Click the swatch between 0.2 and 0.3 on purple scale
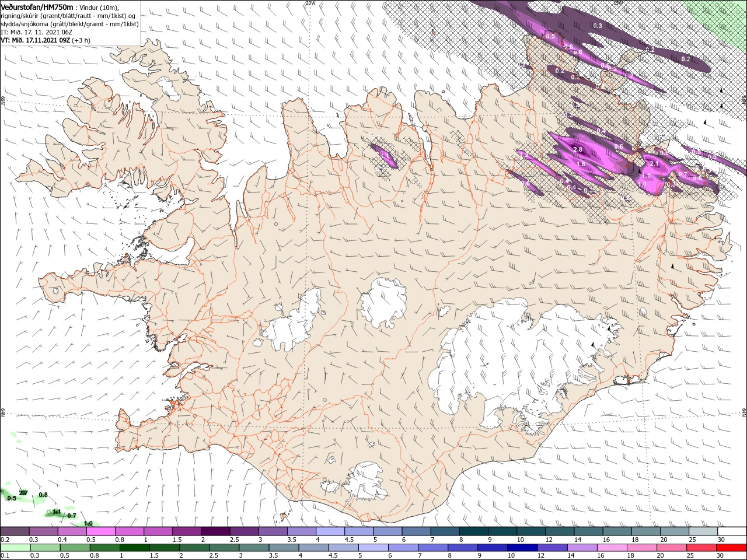747x560 pixels. [x=15, y=531]
